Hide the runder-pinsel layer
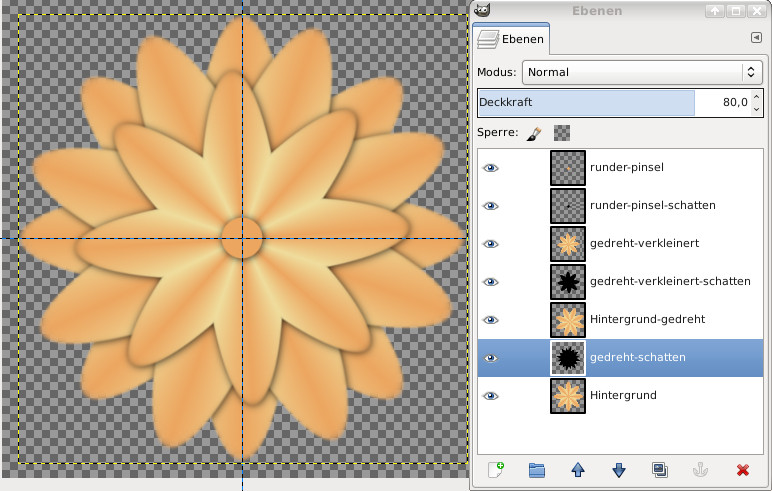Viewport: 772px width, 491px height. tap(490, 167)
